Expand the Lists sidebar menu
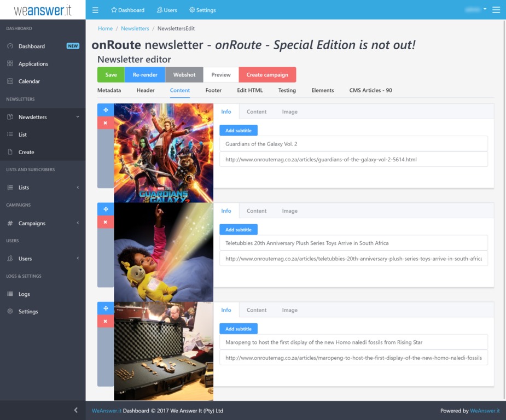Viewport: 506px width, 420px height. (x=78, y=188)
